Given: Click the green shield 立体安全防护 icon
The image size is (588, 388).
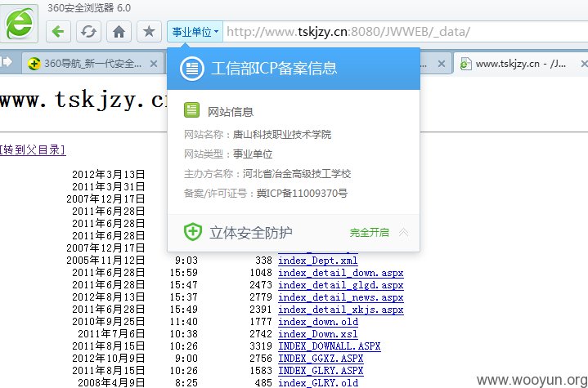Looking at the screenshot, I should tap(193, 232).
